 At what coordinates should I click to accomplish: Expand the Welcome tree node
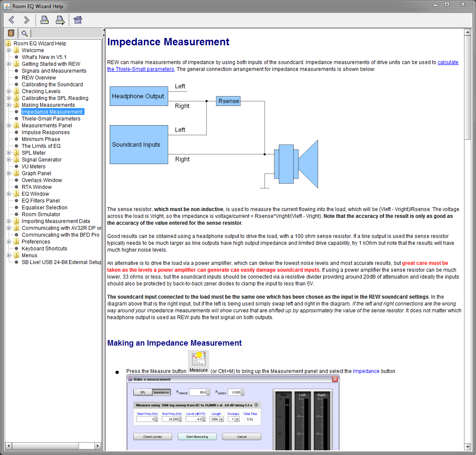(x=9, y=50)
